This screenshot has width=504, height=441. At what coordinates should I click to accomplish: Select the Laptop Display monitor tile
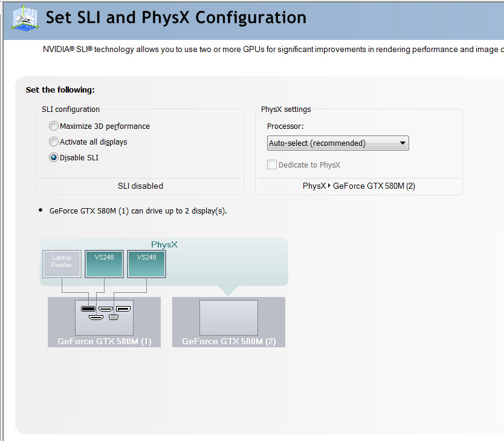(x=62, y=264)
